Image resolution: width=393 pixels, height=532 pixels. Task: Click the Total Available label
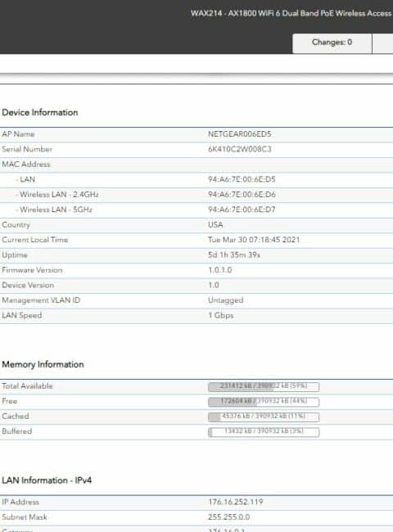click(27, 386)
